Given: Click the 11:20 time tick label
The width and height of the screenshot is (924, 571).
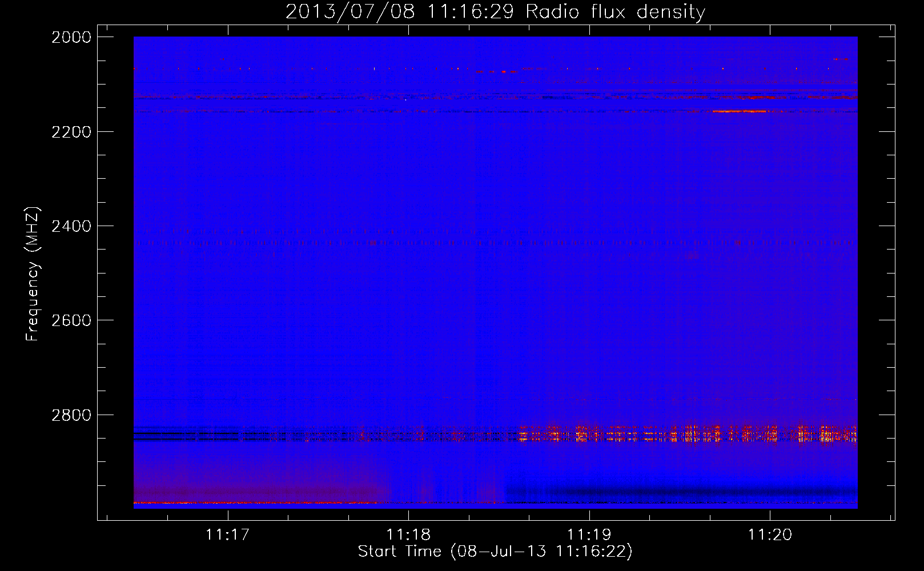Looking at the screenshot, I should point(770,534).
